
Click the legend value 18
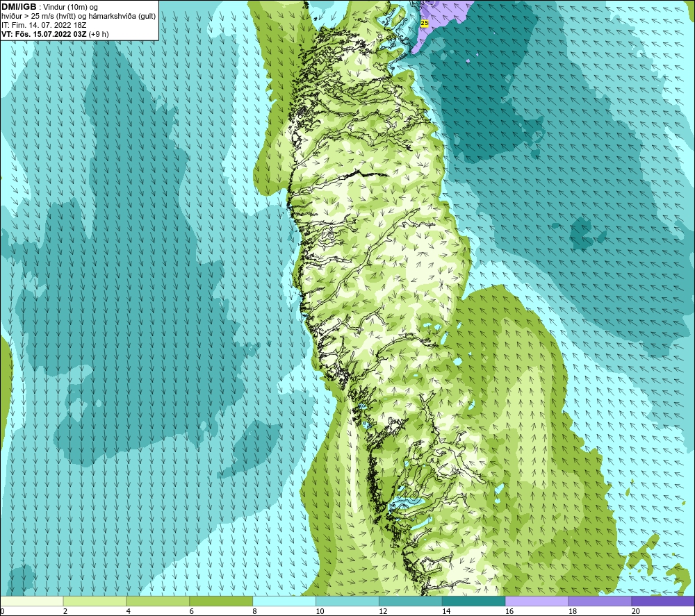(573, 611)
